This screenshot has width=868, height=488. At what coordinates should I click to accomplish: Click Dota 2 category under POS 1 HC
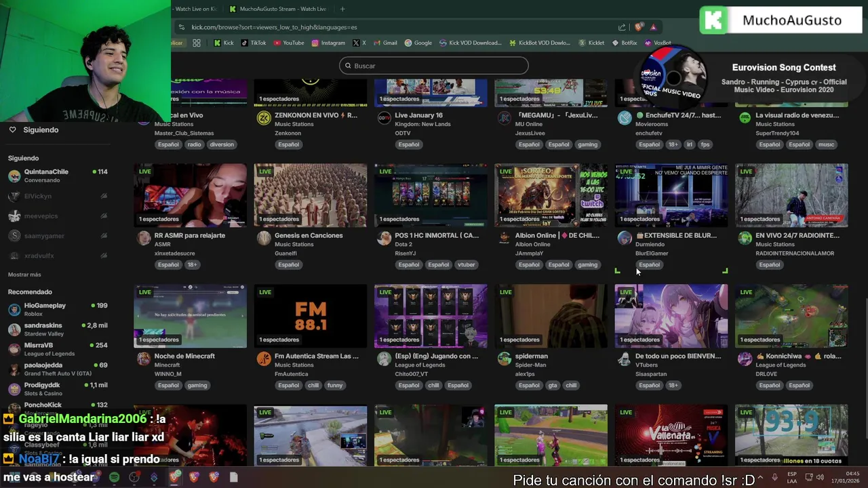click(x=403, y=244)
